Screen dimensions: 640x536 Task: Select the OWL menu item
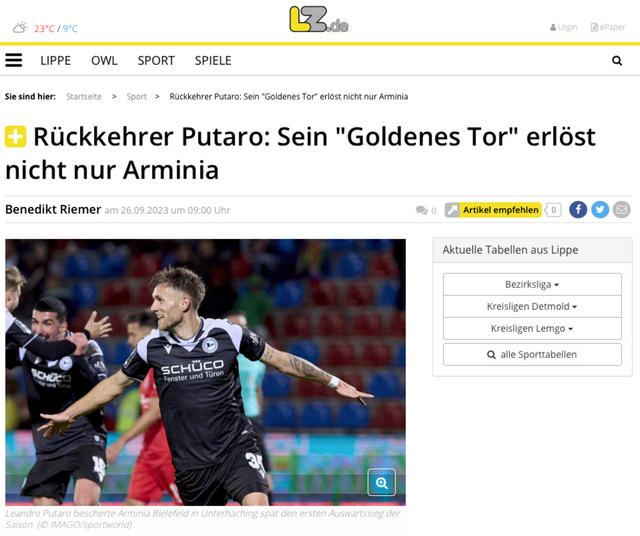click(104, 60)
